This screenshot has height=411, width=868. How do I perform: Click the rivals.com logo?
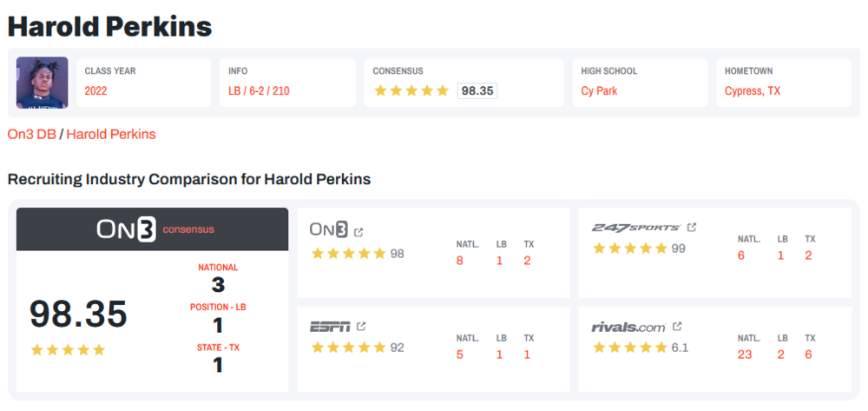click(628, 328)
